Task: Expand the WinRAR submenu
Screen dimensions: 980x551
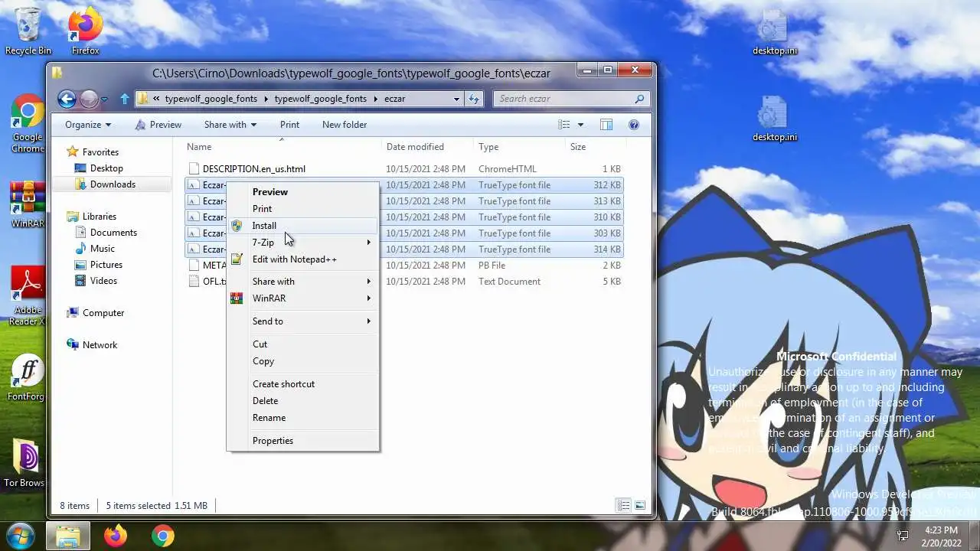Action: pos(302,298)
